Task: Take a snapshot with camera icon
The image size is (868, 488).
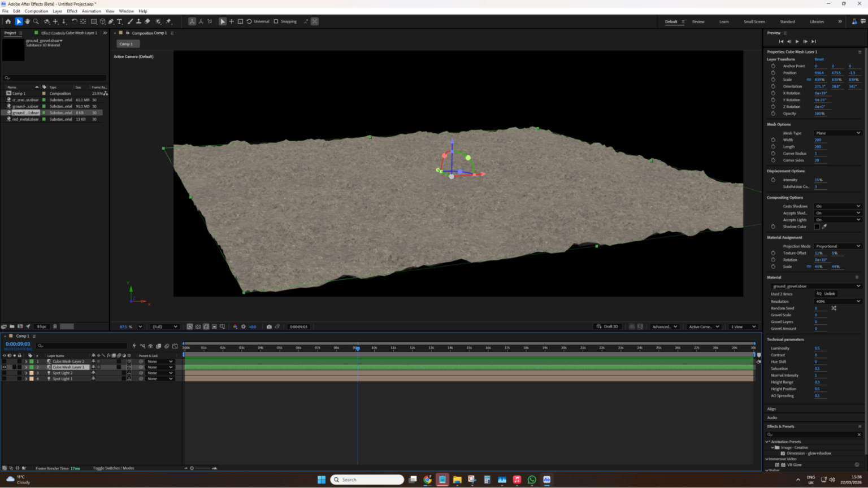Action: pos(269,326)
